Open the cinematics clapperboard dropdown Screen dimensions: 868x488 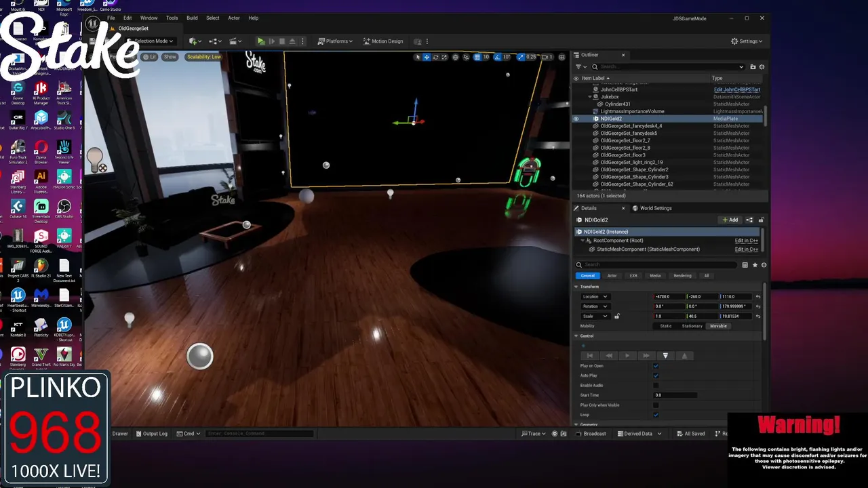[x=236, y=41]
